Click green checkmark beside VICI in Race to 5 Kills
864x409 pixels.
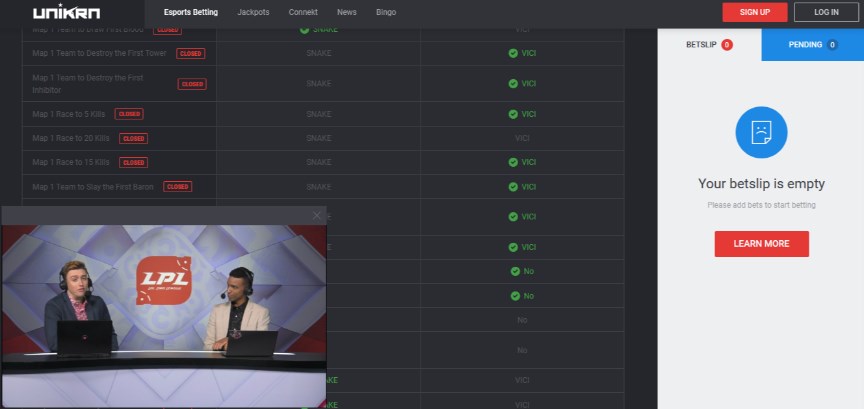pyautogui.click(x=513, y=114)
